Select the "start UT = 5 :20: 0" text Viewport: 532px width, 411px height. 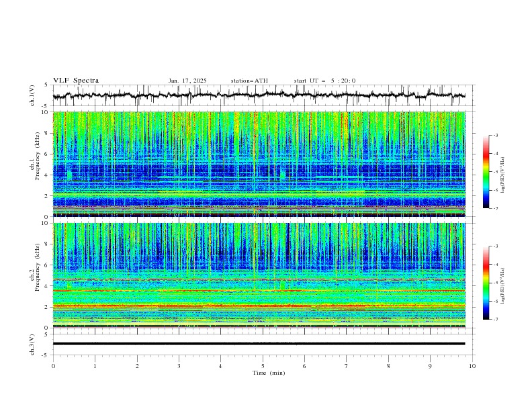pos(324,81)
